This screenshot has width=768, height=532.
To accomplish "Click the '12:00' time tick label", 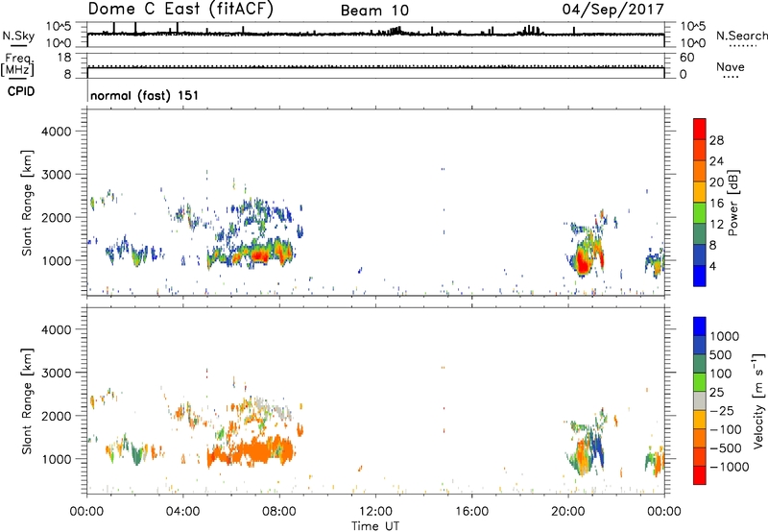I will [375, 512].
